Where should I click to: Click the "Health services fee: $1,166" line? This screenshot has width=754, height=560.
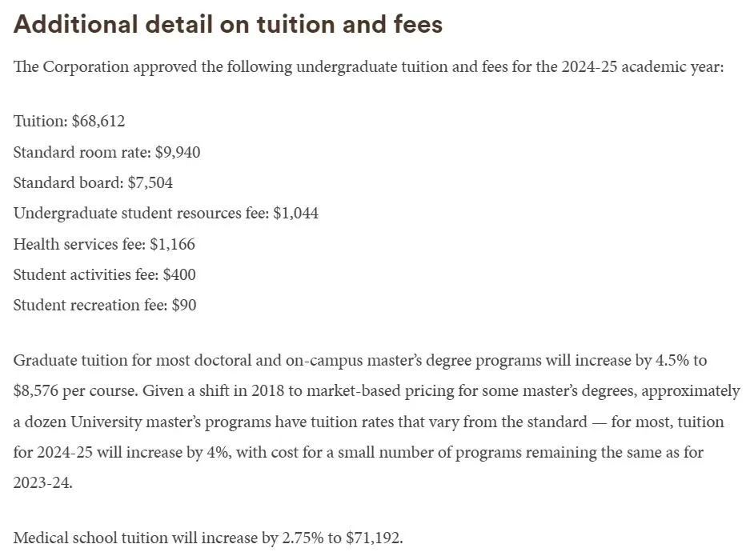click(x=104, y=244)
